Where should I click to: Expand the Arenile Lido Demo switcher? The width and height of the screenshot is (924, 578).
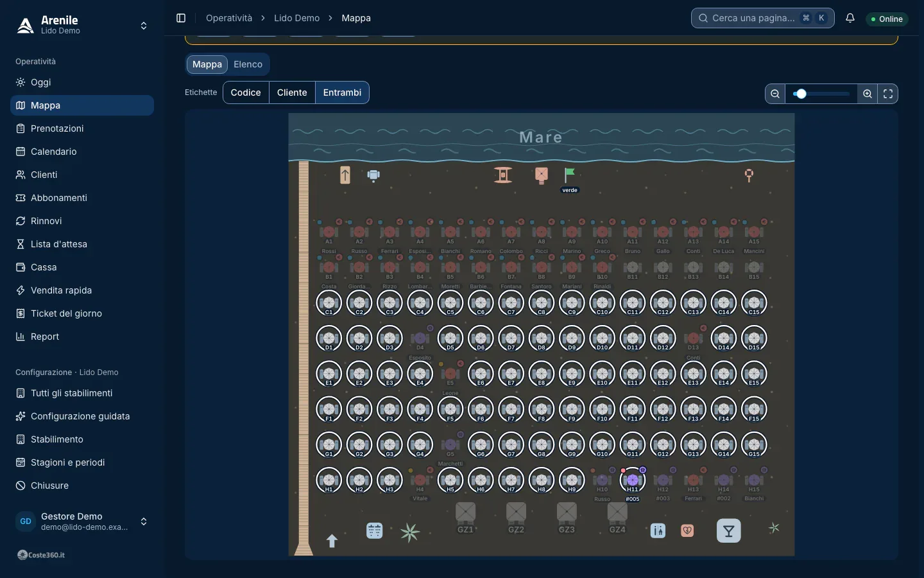click(x=82, y=26)
